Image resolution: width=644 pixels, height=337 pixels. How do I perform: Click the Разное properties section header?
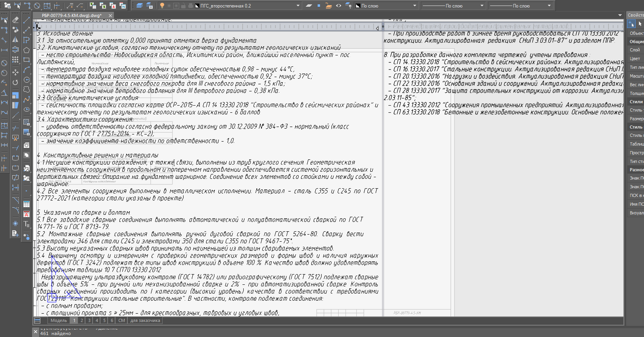(x=635, y=170)
